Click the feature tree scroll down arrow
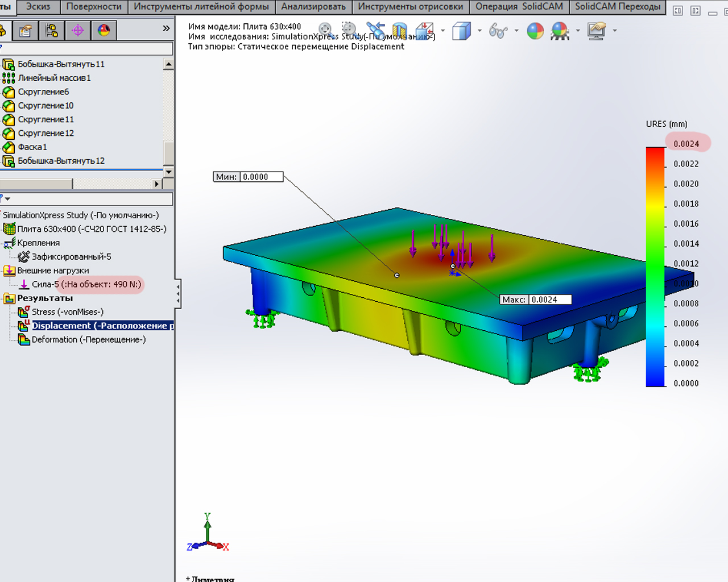This screenshot has height=582, width=728. point(168,171)
